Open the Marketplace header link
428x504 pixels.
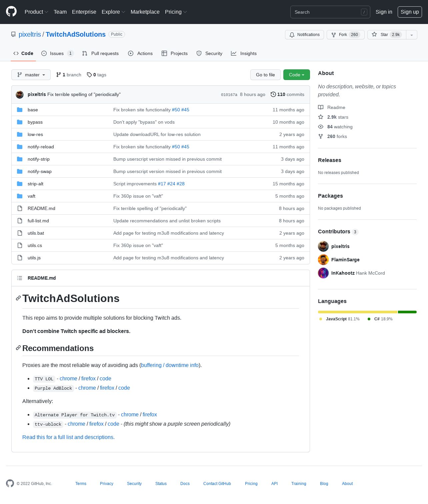(x=145, y=12)
